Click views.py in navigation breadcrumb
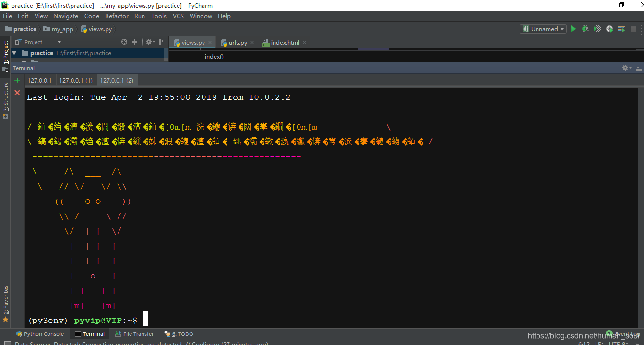The image size is (644, 345). click(x=96, y=29)
